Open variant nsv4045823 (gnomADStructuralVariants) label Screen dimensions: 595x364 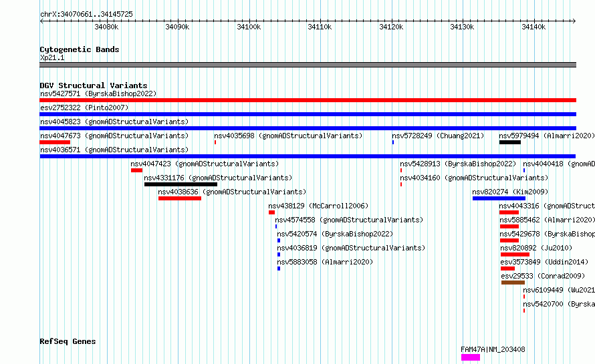click(x=114, y=122)
